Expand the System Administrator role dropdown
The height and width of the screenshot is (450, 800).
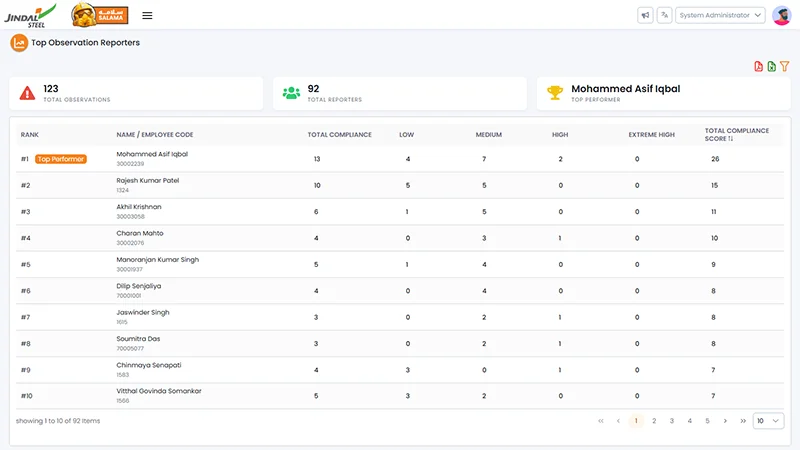click(x=720, y=15)
